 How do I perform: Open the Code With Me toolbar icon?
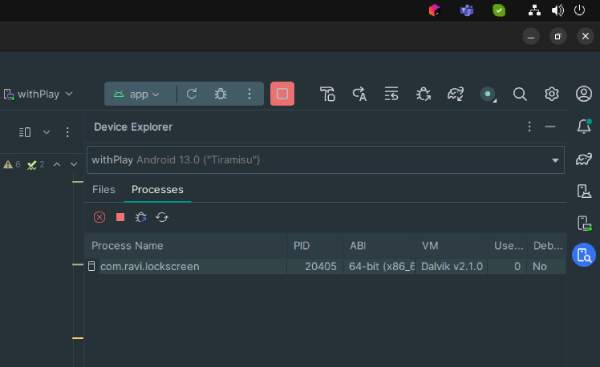[328, 94]
